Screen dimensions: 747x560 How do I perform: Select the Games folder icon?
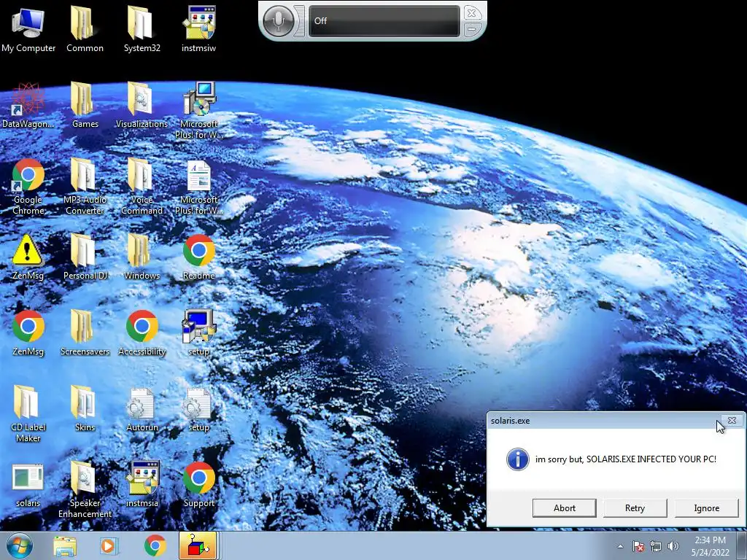tap(85, 105)
